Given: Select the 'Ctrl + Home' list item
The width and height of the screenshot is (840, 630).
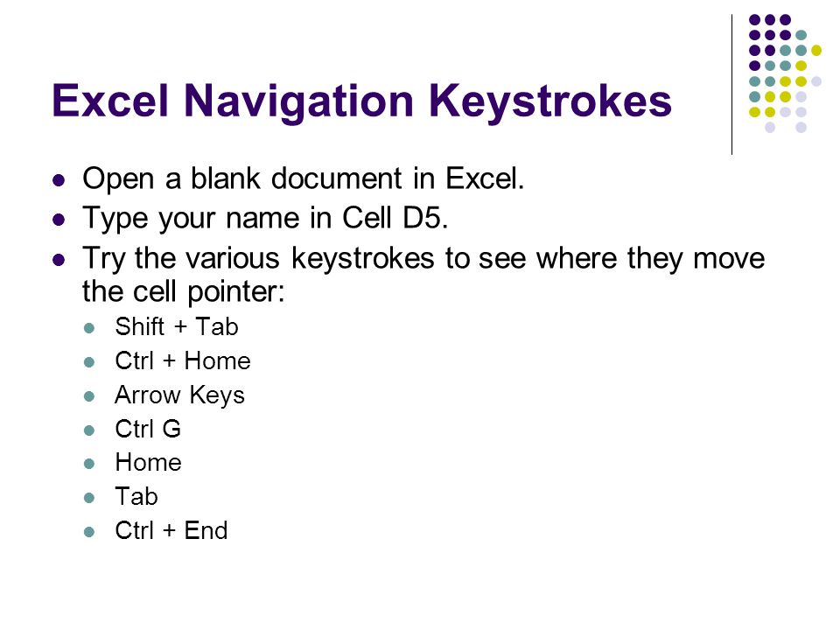Looking at the screenshot, I should [x=183, y=360].
